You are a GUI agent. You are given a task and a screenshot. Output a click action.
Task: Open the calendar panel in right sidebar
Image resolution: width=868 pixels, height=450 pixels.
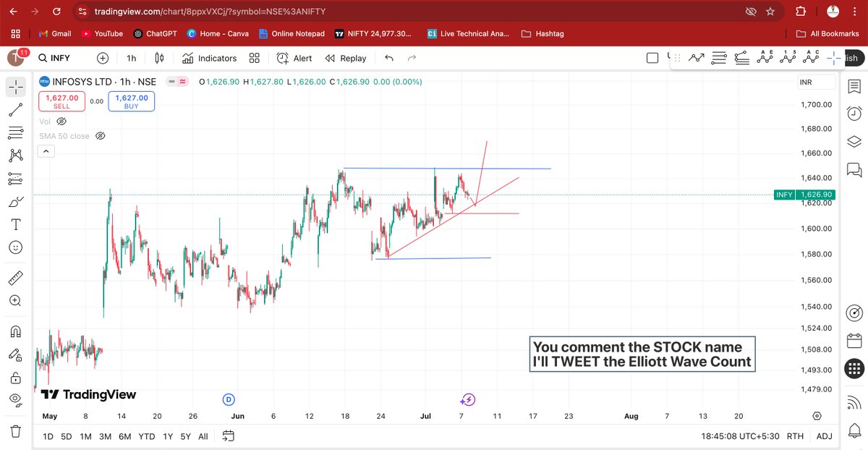tap(854, 339)
